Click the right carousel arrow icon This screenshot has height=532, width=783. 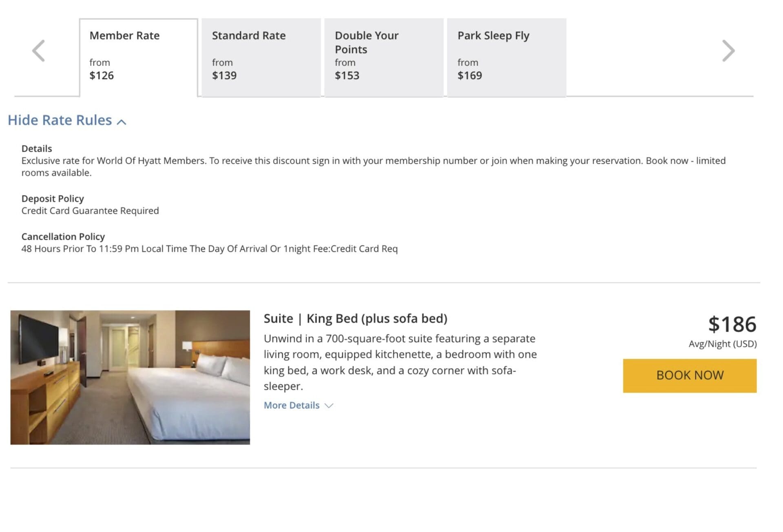click(728, 50)
